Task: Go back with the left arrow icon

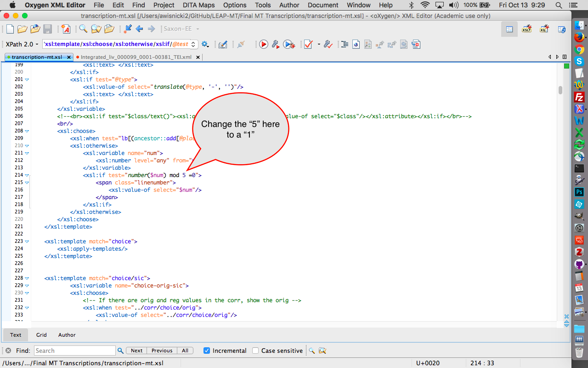Action: pos(139,29)
